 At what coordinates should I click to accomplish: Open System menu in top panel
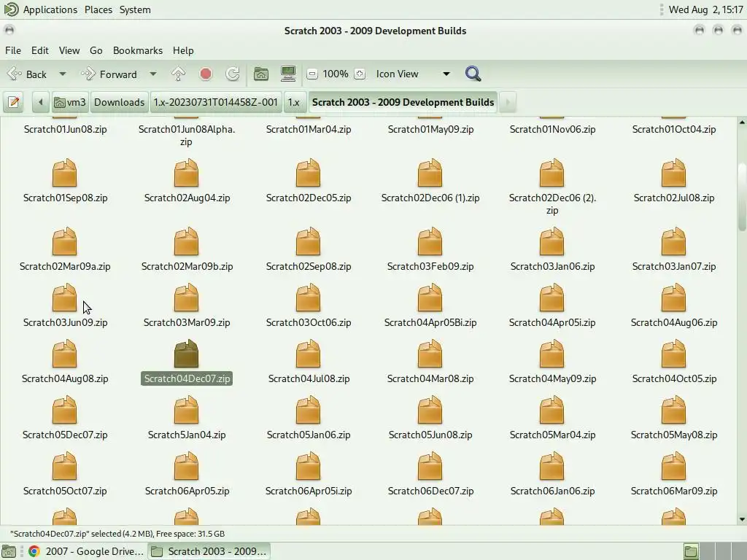(135, 9)
